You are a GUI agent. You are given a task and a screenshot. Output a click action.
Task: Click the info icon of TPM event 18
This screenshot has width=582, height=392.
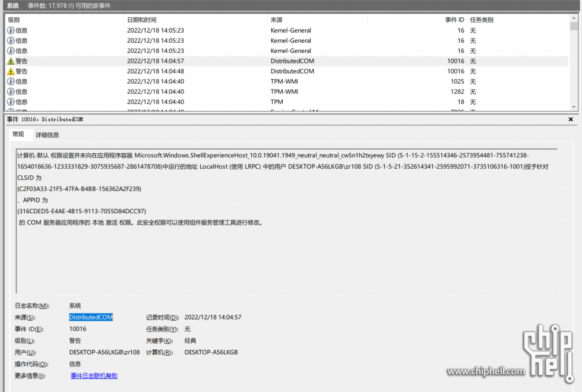pyautogui.click(x=11, y=102)
